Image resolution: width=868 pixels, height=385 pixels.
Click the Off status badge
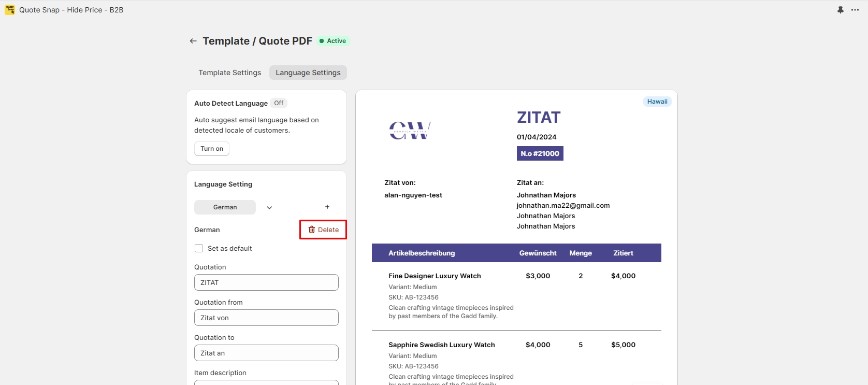[279, 103]
